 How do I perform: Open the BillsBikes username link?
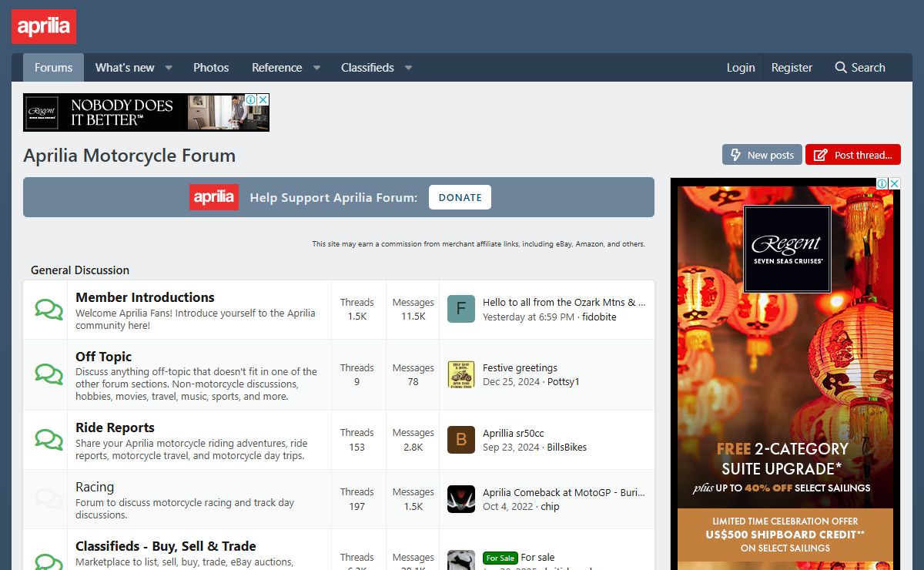567,447
